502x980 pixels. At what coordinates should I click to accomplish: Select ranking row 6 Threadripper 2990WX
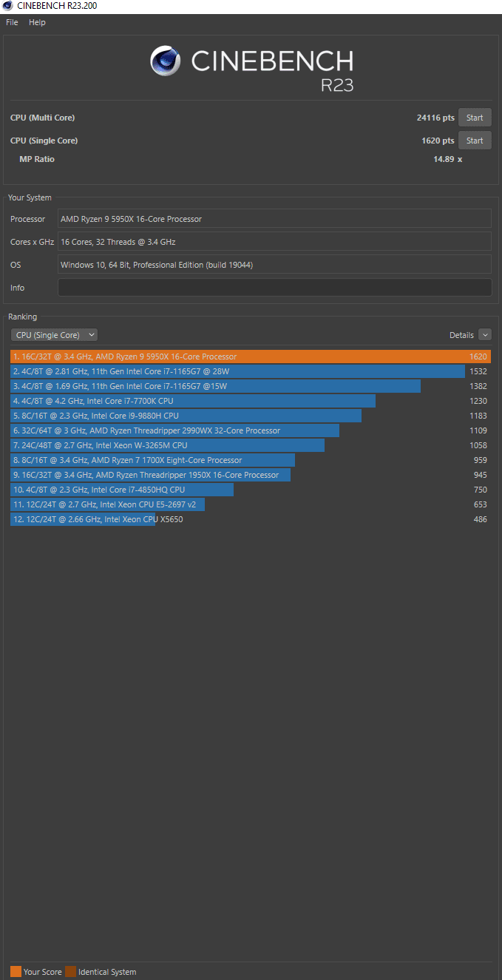click(251, 430)
